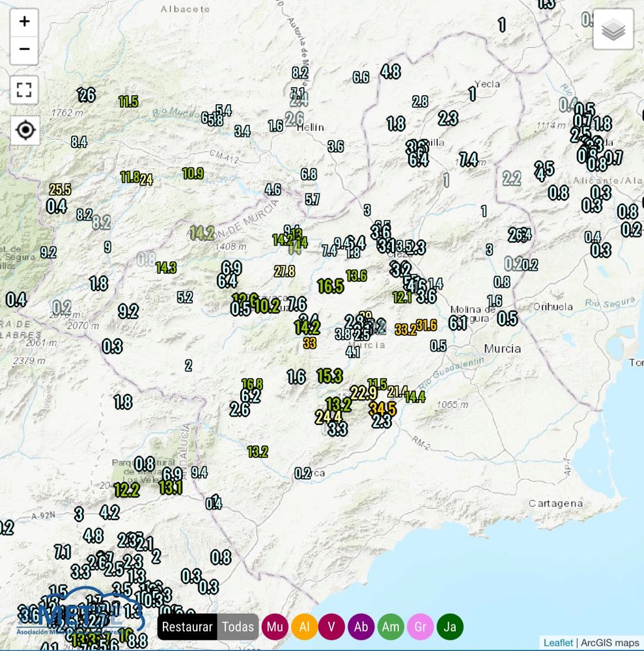Screen dimensions: 644x651
Task: Click the Orihuela town label
Action: [553, 307]
